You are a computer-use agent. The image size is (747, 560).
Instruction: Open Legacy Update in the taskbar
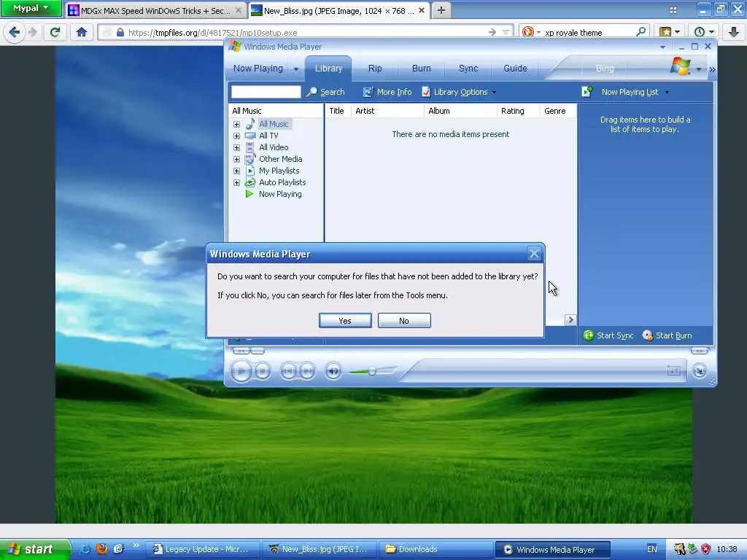[201, 549]
